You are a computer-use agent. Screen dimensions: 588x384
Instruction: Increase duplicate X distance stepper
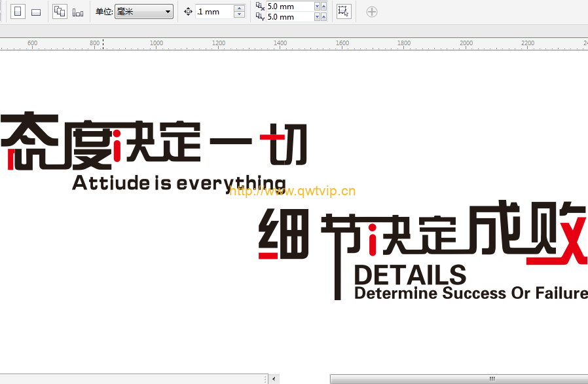[x=324, y=7]
